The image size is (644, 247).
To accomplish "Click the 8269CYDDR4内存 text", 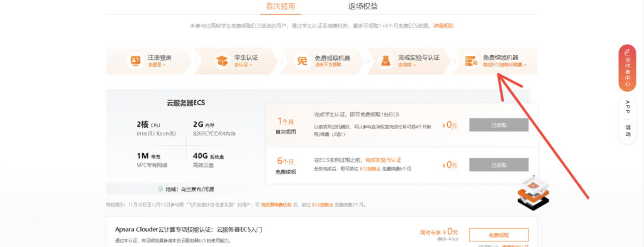I will (x=214, y=134).
